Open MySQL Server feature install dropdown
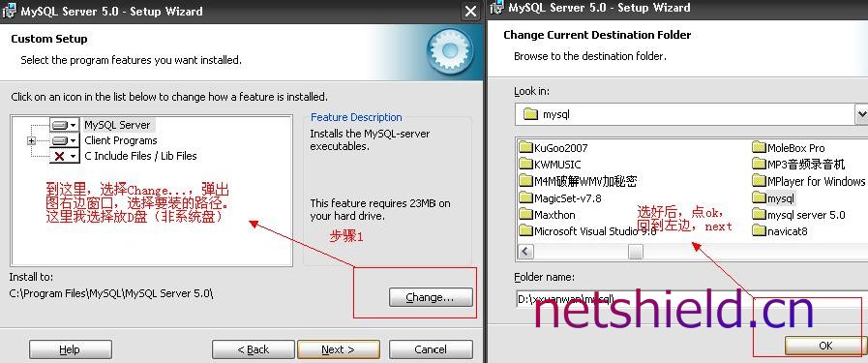The height and width of the screenshot is (363, 868). point(65,125)
